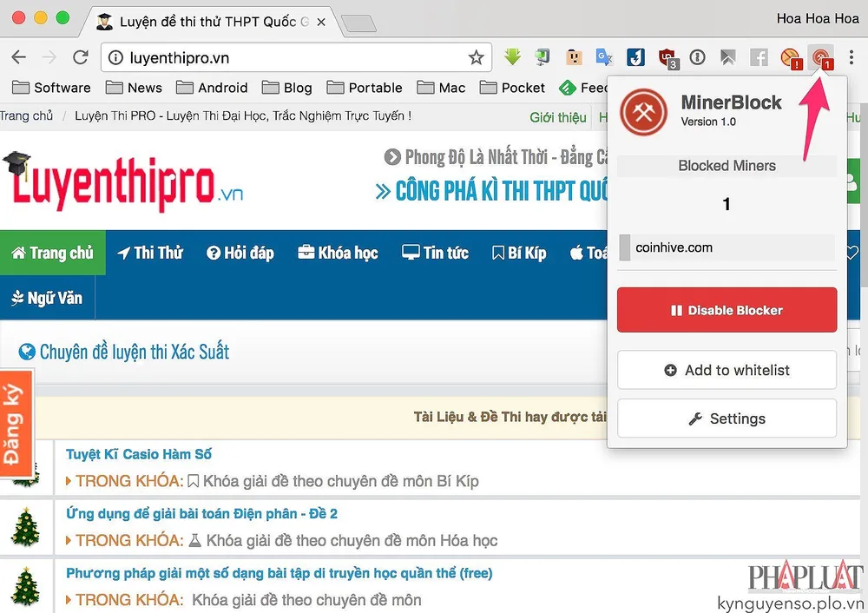Click the Add to whitelist button
The height and width of the screenshot is (613, 868).
click(x=727, y=370)
